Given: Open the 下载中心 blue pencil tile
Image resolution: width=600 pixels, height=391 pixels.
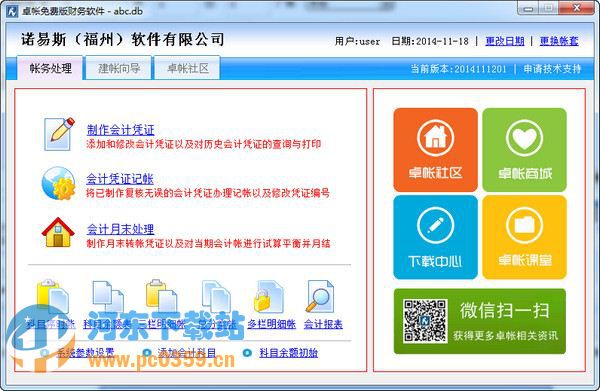Looking at the screenshot, I should click(435, 237).
